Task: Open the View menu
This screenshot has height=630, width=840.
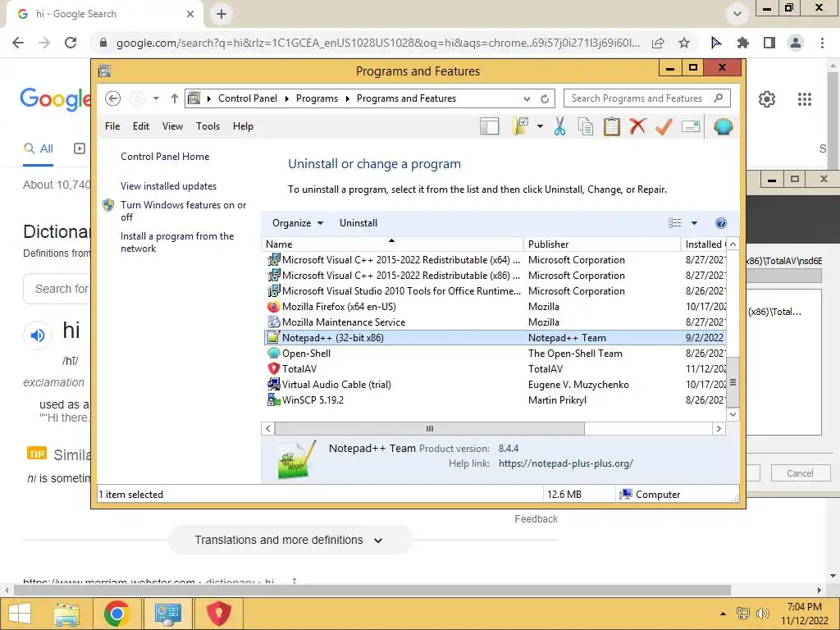Action: pyautogui.click(x=172, y=126)
